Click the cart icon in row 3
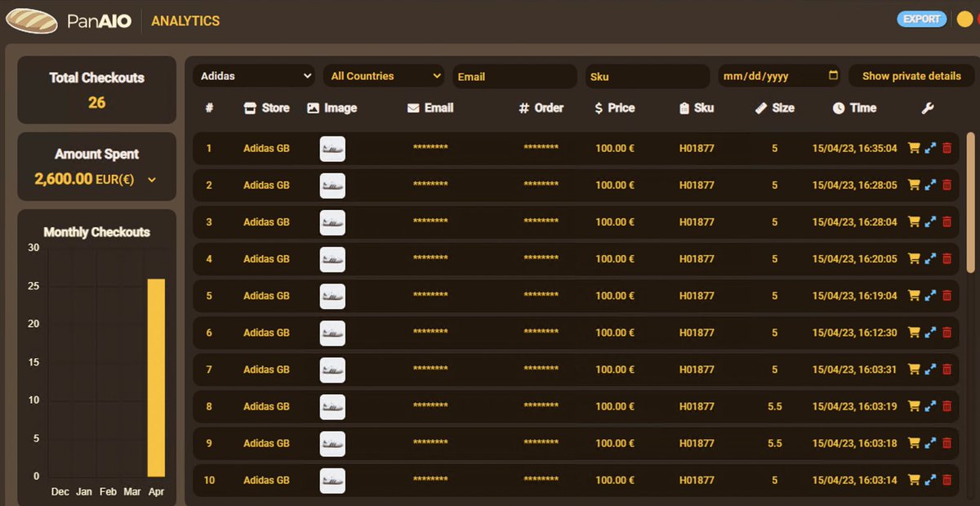Image resolution: width=980 pixels, height=506 pixels. pos(914,222)
